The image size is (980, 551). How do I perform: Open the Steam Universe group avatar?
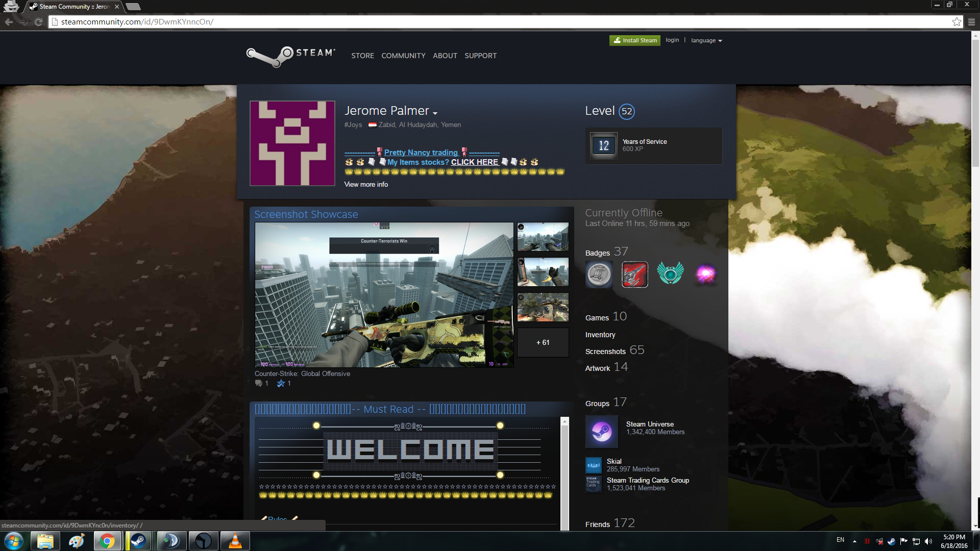click(x=601, y=432)
